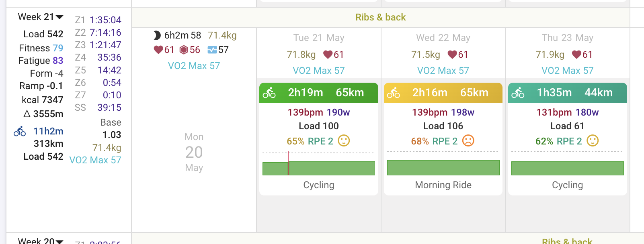Open Tuesday's 2h19m 65km ride header
644x244 pixels.
(x=319, y=93)
